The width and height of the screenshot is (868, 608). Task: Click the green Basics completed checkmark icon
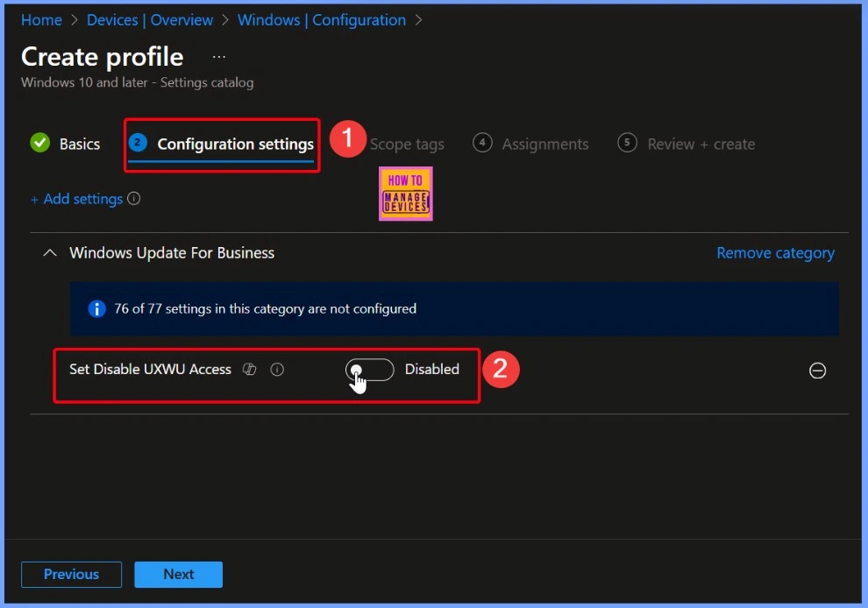click(39, 143)
